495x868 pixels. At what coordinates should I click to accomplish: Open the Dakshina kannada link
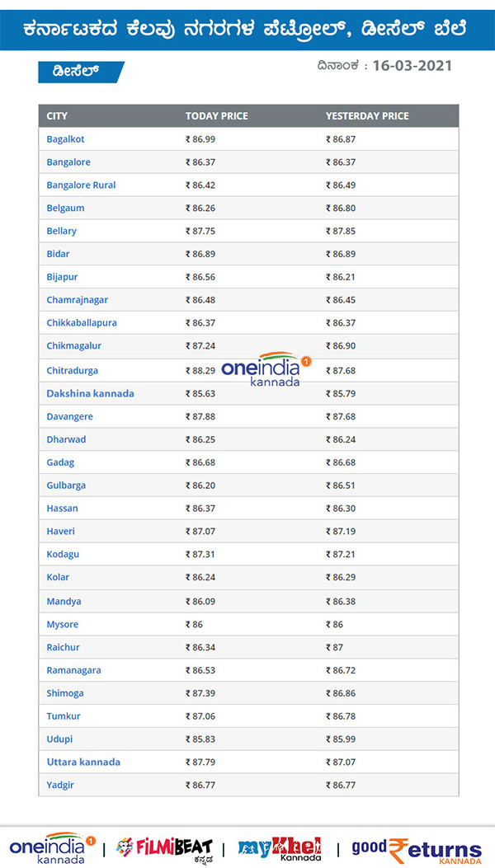(x=90, y=394)
